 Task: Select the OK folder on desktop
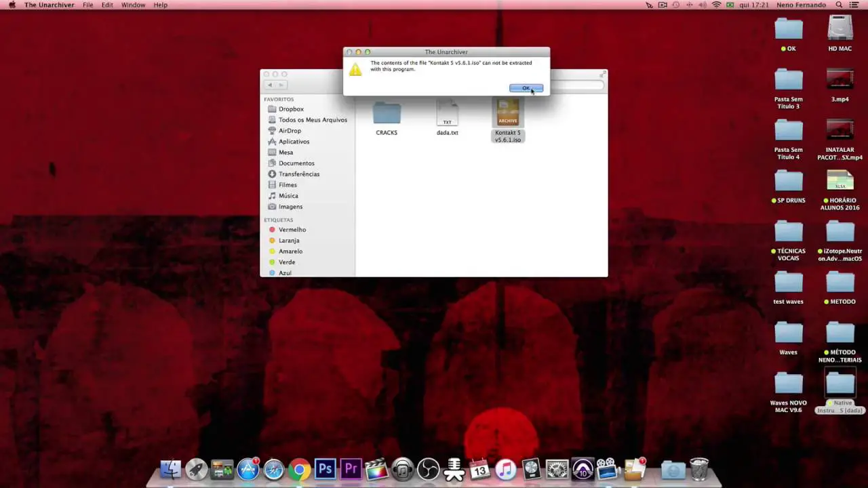pos(789,34)
